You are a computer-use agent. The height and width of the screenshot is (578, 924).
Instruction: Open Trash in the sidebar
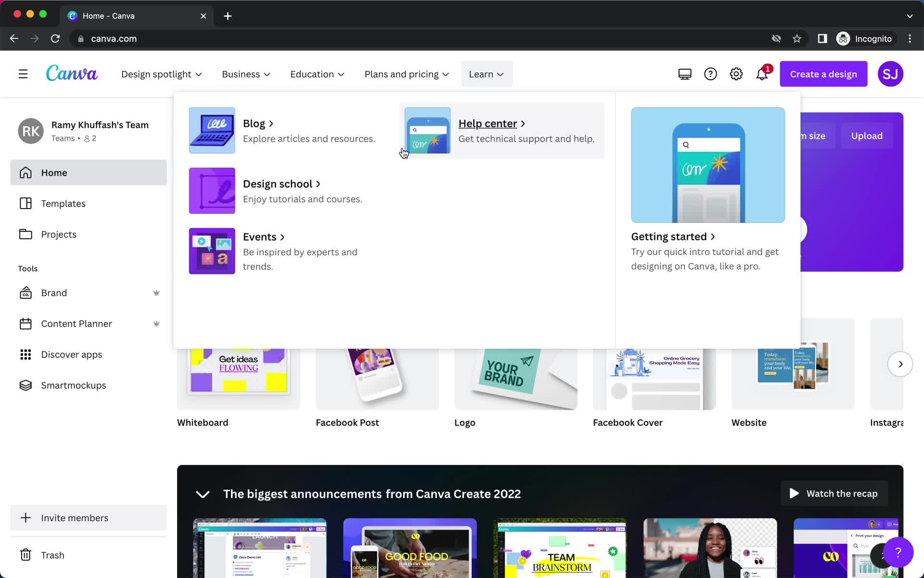pyautogui.click(x=89, y=555)
